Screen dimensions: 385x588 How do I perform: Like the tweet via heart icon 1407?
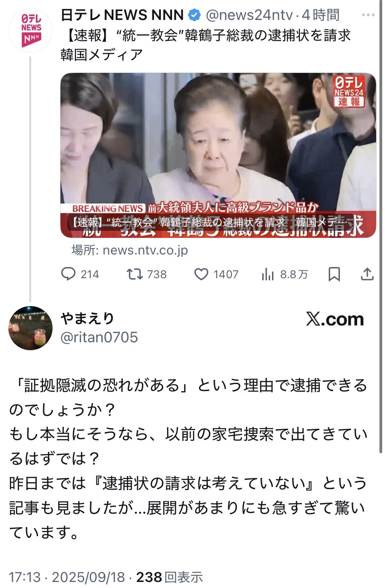201,274
